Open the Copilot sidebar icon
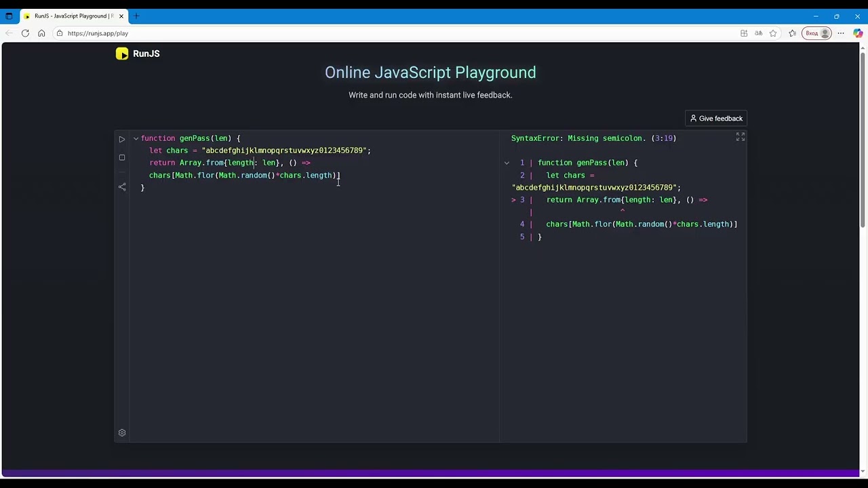 858,33
